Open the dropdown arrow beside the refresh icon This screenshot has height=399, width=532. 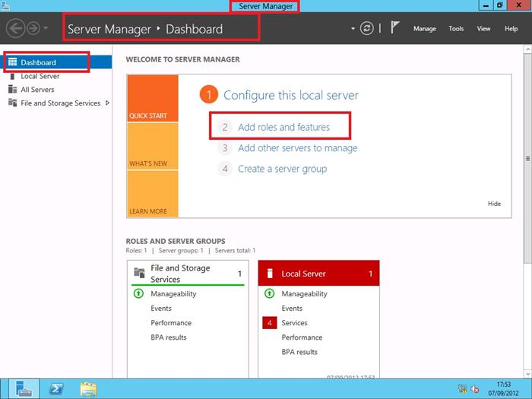click(x=353, y=29)
